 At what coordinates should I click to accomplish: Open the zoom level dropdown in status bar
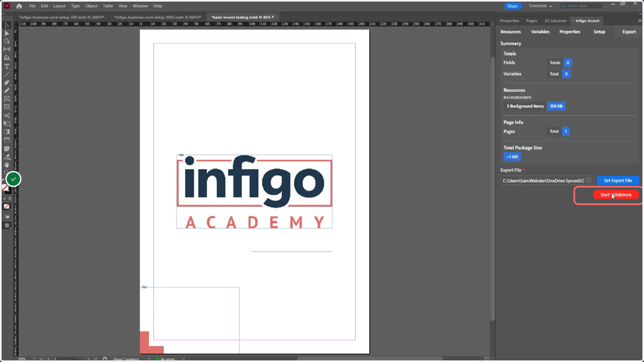tap(34, 359)
